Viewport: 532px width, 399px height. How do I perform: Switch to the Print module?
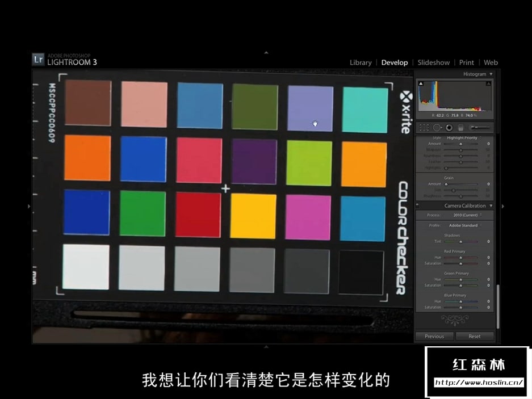(x=467, y=62)
